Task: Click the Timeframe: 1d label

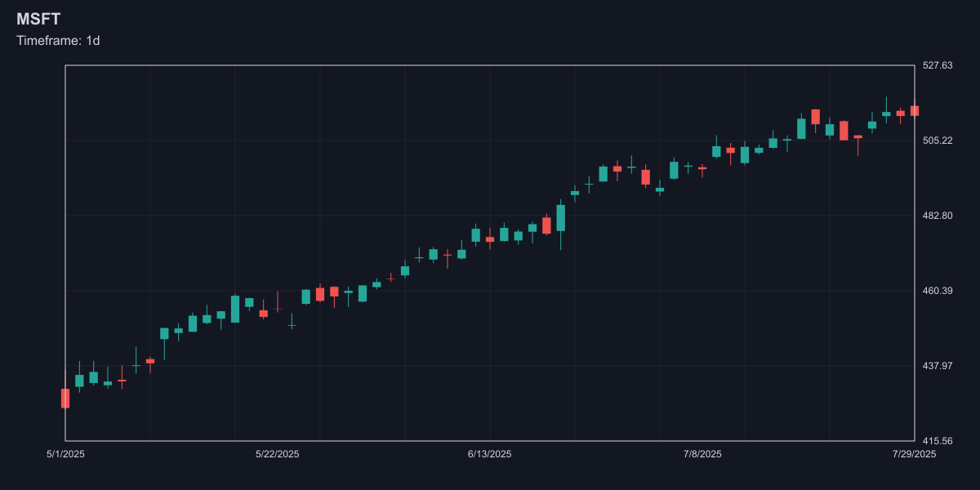Action: click(x=58, y=40)
